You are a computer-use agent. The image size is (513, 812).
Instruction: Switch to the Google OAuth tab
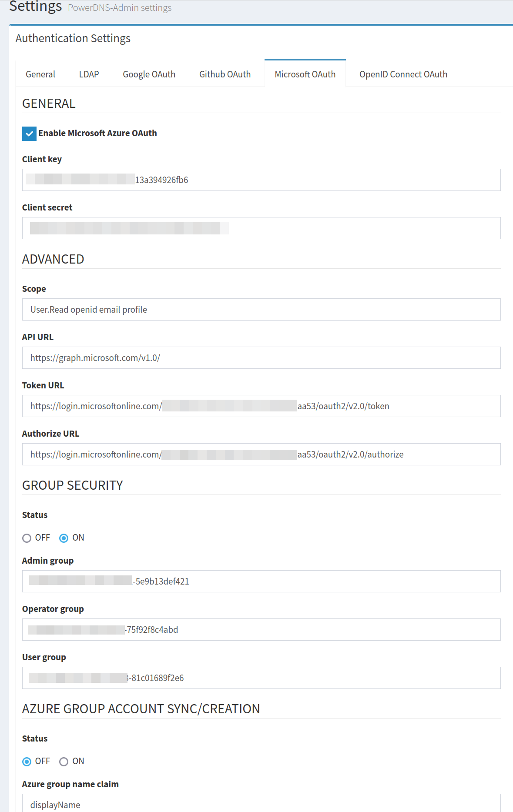click(x=149, y=74)
